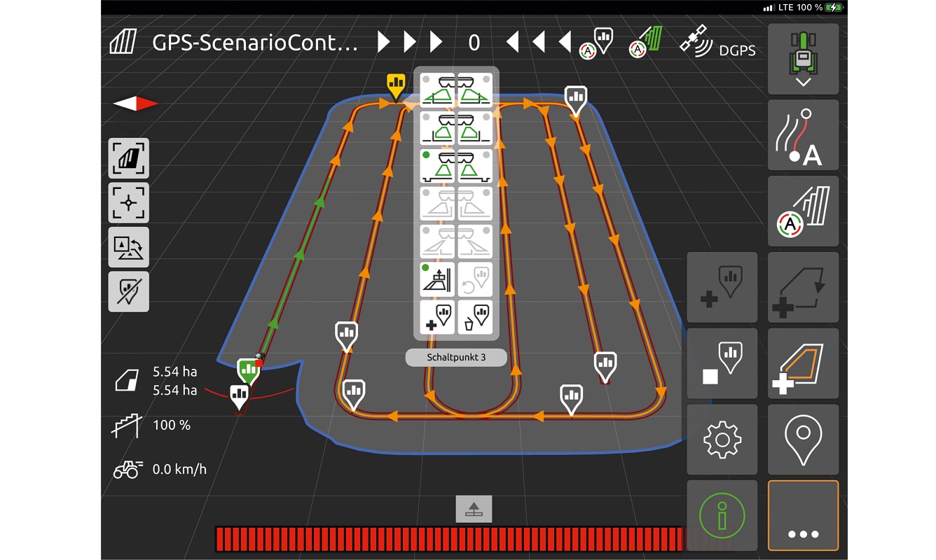Tap the triple right arrows in the header
This screenshot has height=560, width=936.
[411, 43]
